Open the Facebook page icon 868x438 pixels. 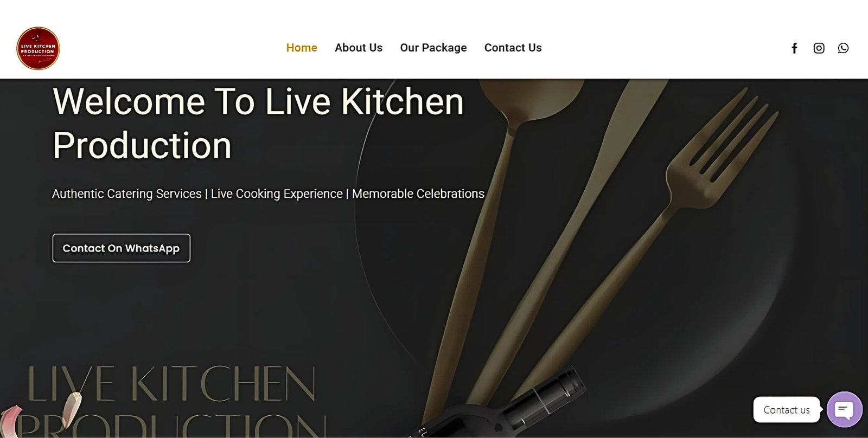coord(794,48)
